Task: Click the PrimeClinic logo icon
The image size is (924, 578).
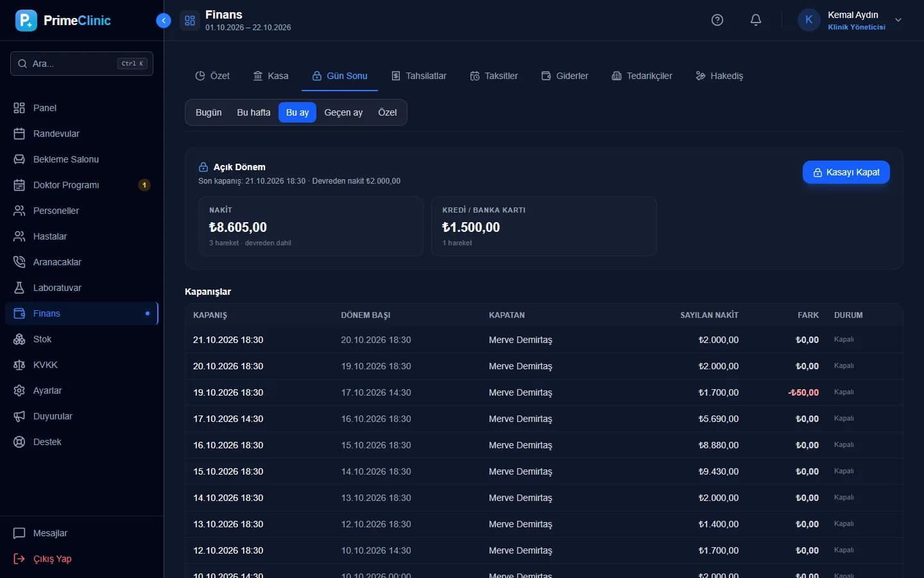Action: [x=26, y=21]
